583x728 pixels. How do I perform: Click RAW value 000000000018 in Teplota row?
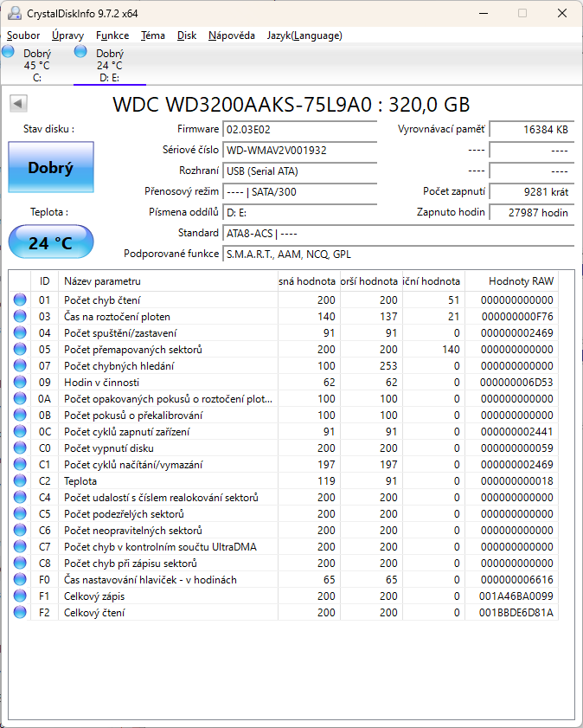516,481
